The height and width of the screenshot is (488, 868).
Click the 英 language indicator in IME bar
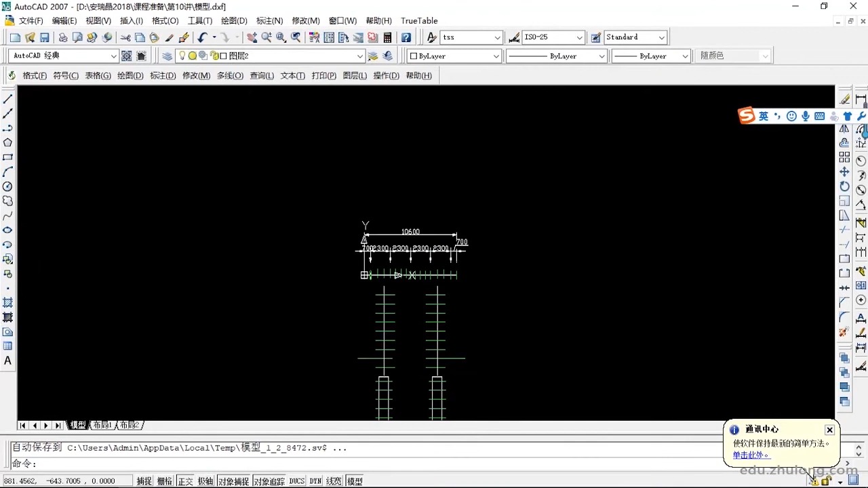tap(764, 117)
